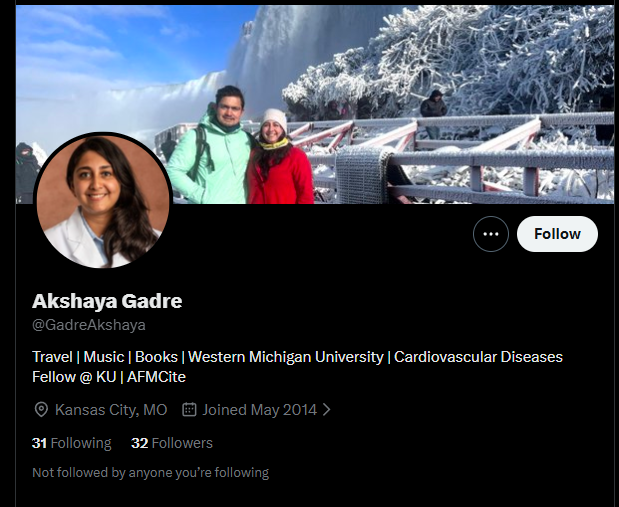The image size is (619, 507).
Task: Click the Kansas City, MO location text
Action: coord(111,410)
